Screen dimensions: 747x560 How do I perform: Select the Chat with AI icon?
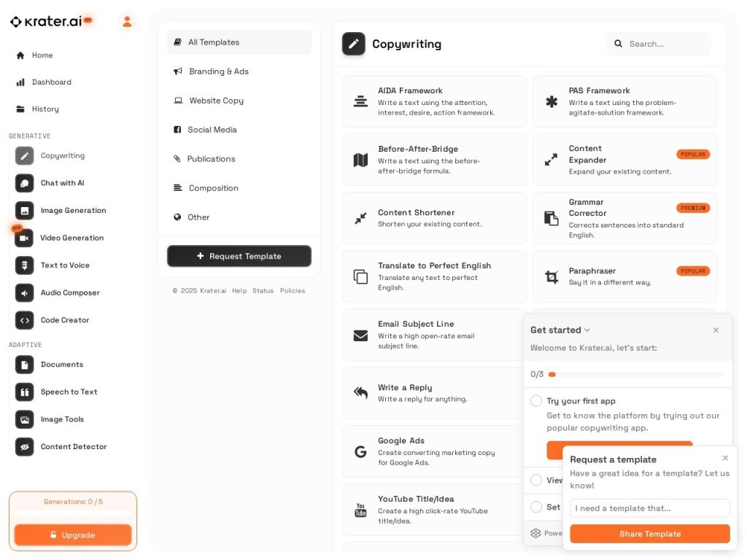24,183
